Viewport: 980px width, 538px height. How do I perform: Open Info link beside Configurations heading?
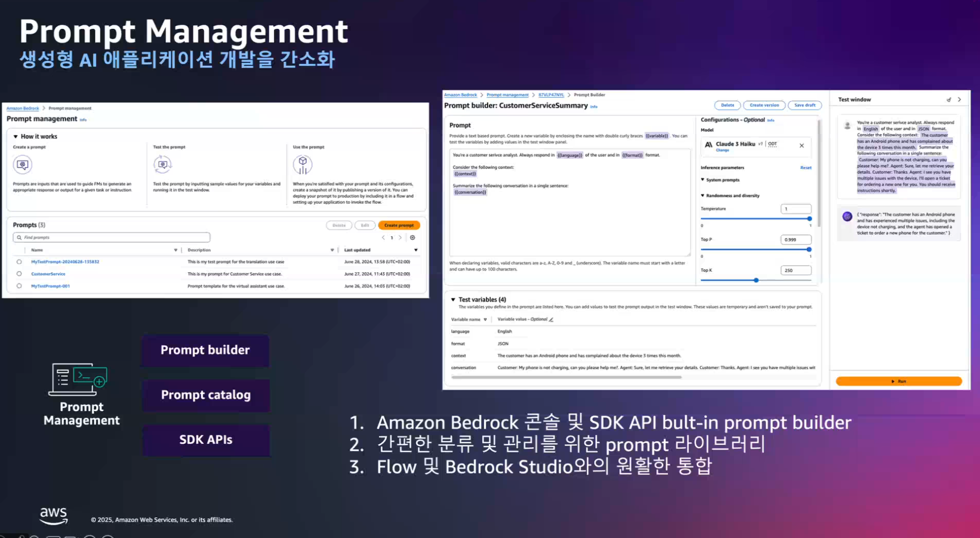pos(771,120)
